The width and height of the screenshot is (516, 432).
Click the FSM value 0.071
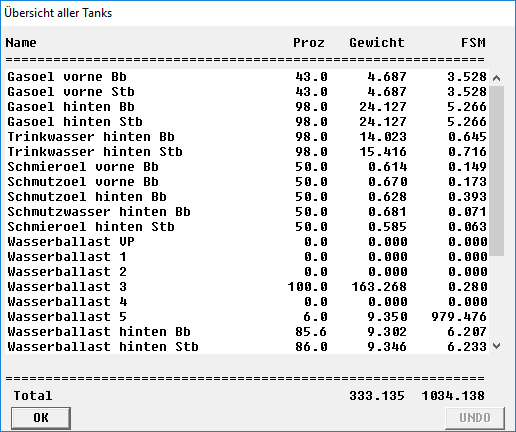[x=467, y=212]
